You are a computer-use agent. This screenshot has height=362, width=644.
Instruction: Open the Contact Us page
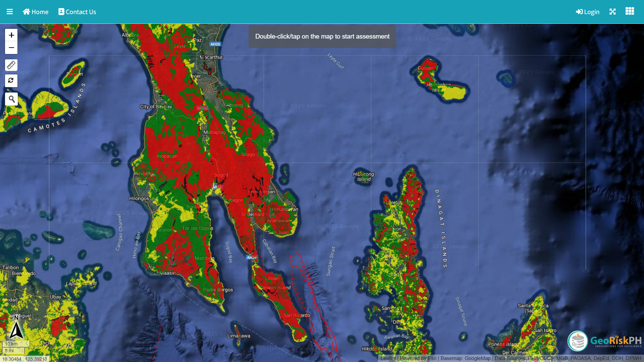coord(77,12)
